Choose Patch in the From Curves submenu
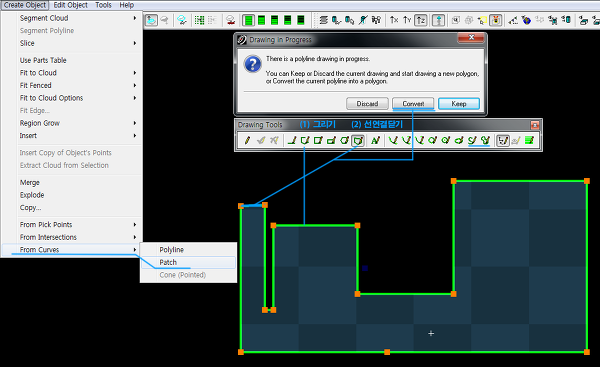The image size is (600, 367). tap(188, 263)
